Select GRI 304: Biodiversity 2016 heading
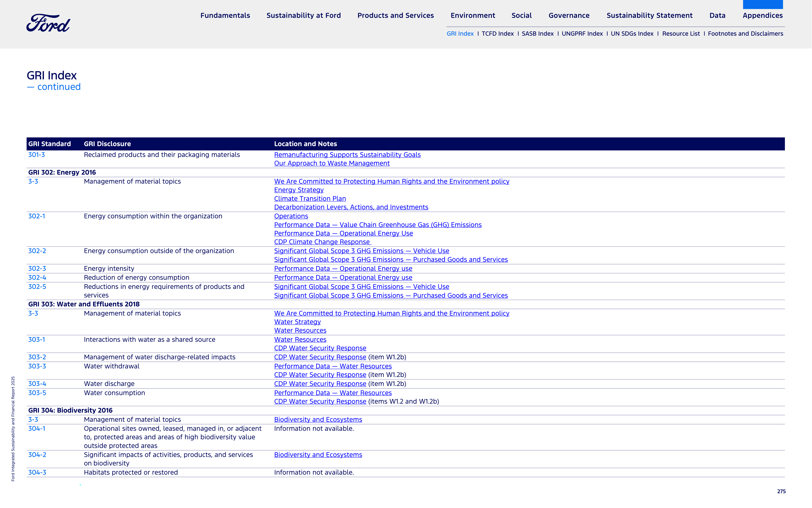The image size is (812, 508). (x=70, y=410)
